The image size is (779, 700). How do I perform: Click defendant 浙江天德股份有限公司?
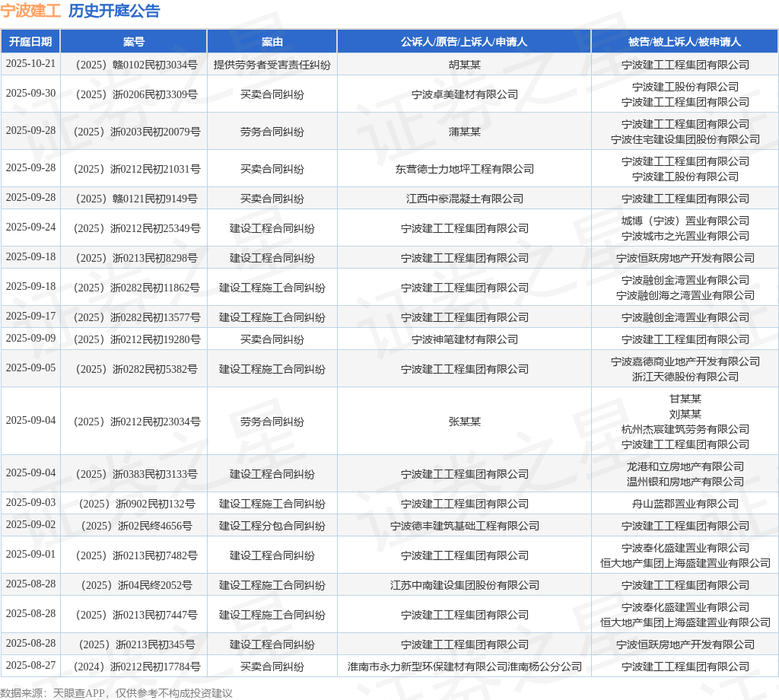click(685, 377)
